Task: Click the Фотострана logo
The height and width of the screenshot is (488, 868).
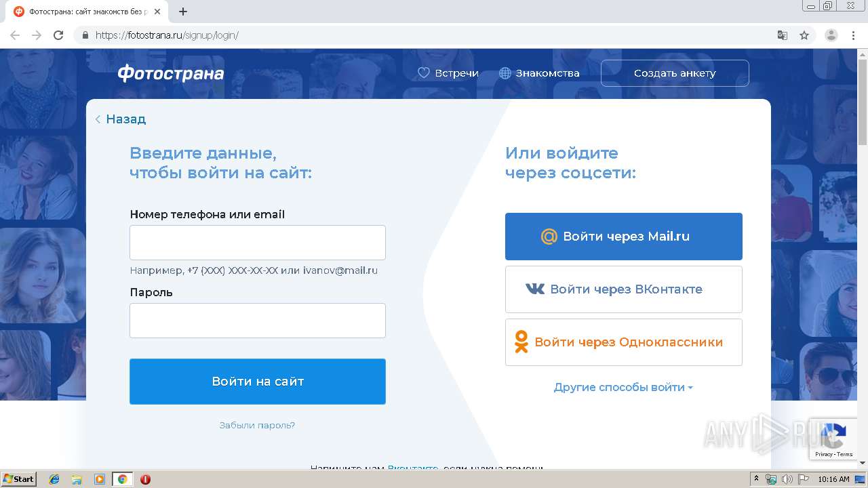Action: (170, 73)
